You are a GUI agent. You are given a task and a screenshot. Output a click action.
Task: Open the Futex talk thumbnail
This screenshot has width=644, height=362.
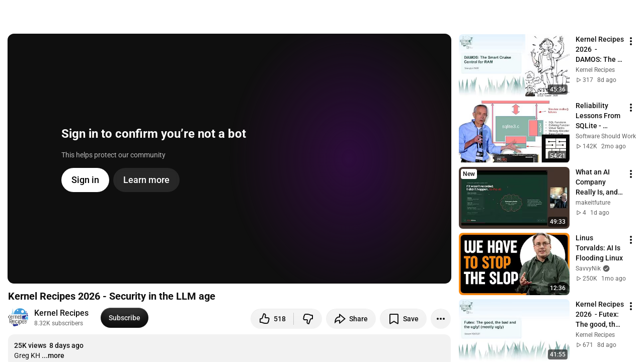[514, 330]
